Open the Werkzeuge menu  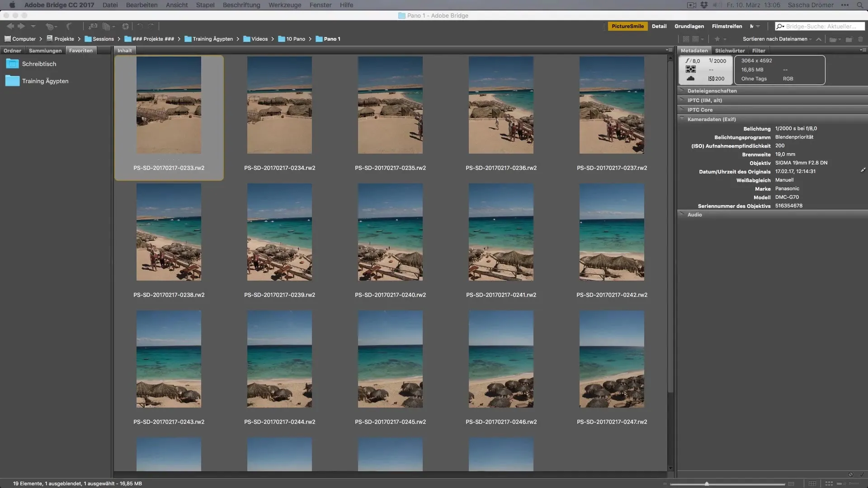(x=285, y=5)
